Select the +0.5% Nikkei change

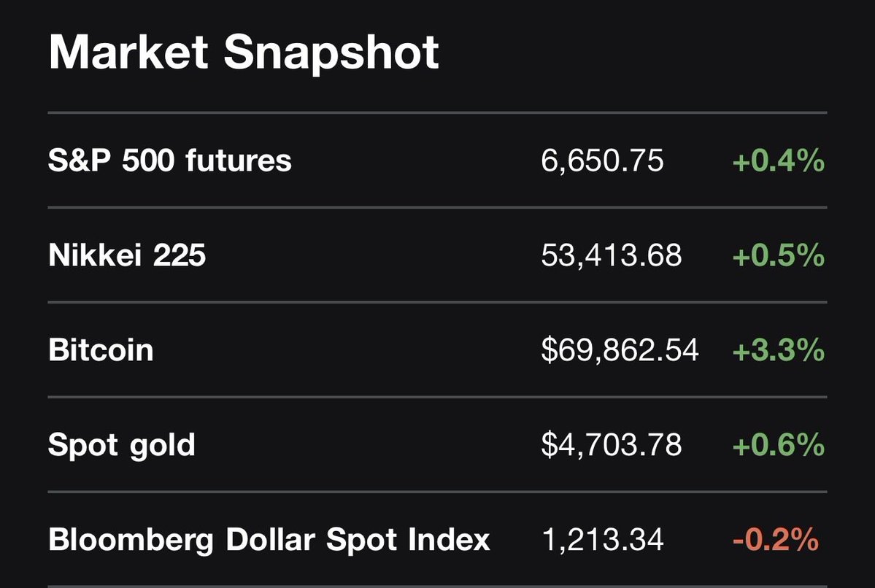click(x=778, y=255)
